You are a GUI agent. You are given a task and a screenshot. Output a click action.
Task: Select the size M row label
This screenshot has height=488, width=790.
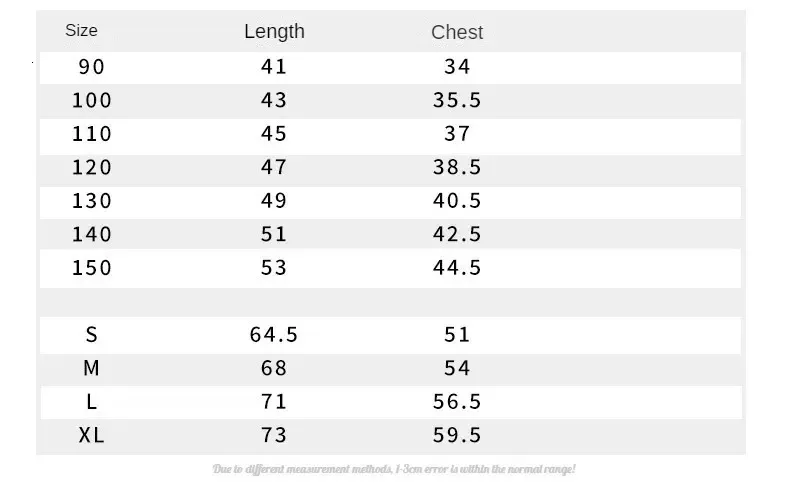point(91,368)
